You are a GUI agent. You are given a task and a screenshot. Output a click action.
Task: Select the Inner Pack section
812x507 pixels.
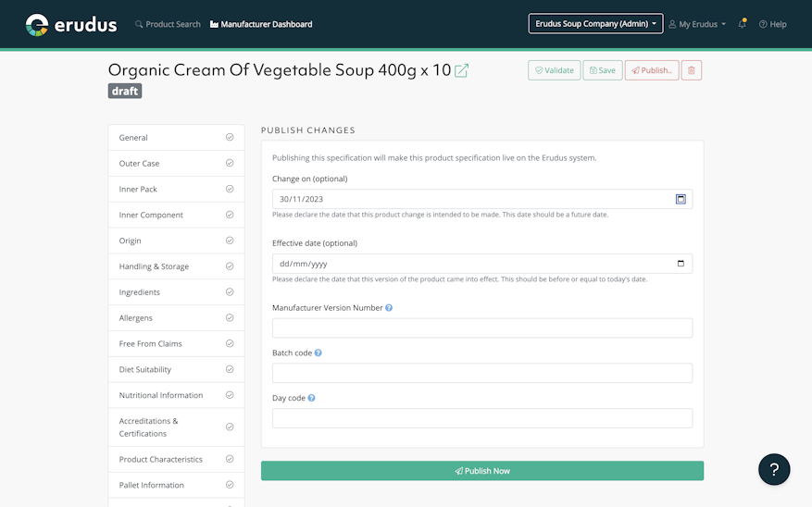point(176,190)
